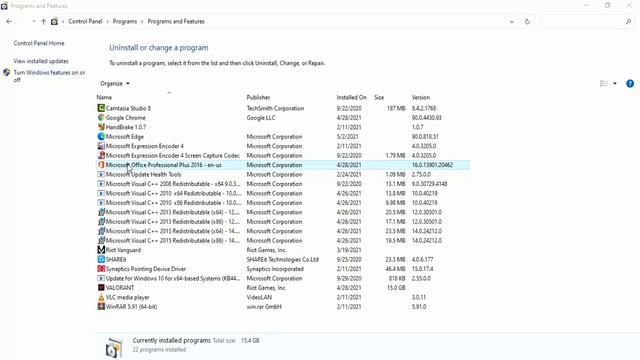Click the Microsoft Expression Encoder 4 icon

pyautogui.click(x=101, y=146)
